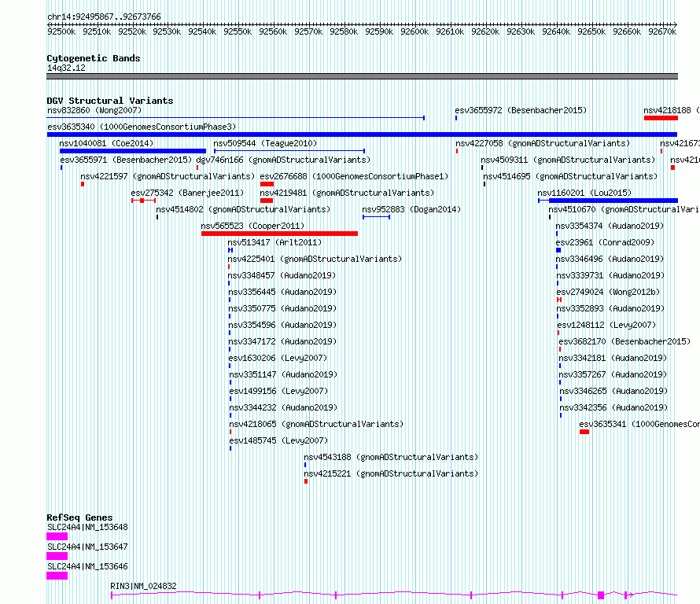Click nsv3342356 (Audano2019) label

[613, 407]
